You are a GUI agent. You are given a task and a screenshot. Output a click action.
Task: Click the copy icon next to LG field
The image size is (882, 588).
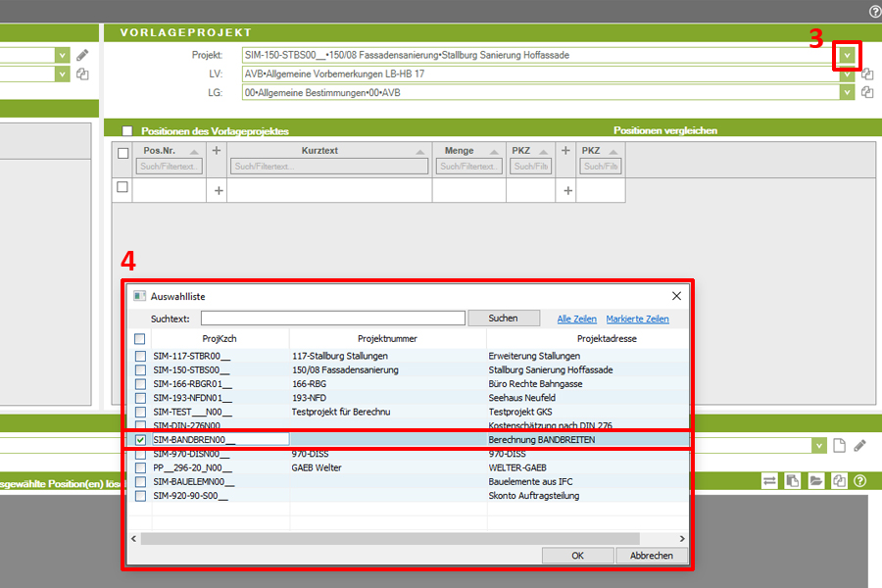[866, 92]
